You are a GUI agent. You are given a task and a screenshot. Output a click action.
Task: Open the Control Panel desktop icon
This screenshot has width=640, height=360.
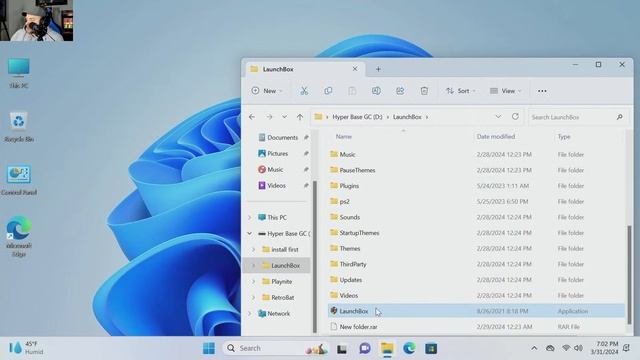click(x=19, y=180)
